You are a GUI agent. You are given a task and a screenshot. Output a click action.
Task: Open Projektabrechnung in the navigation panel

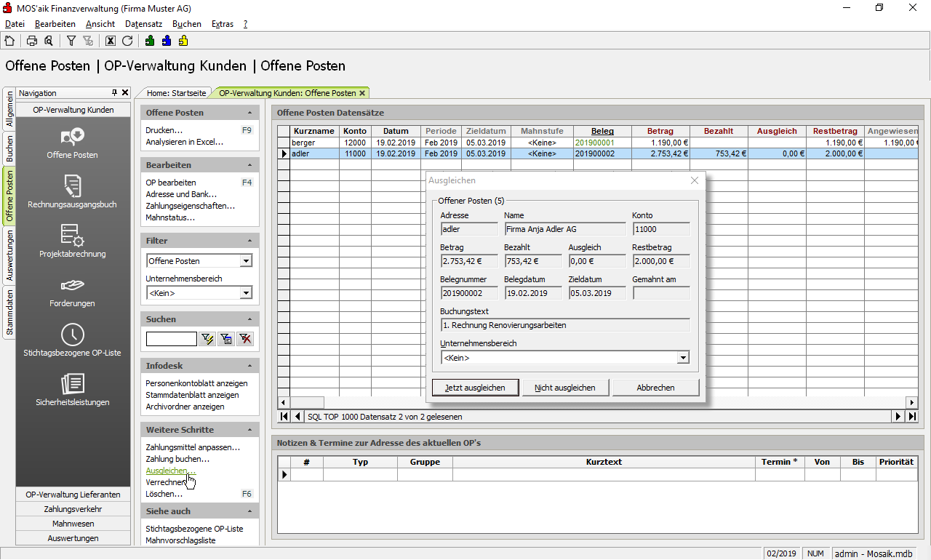coord(72,241)
